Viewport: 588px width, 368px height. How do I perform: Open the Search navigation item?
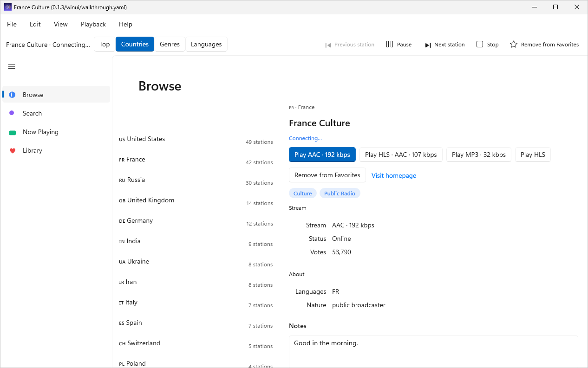(56, 113)
